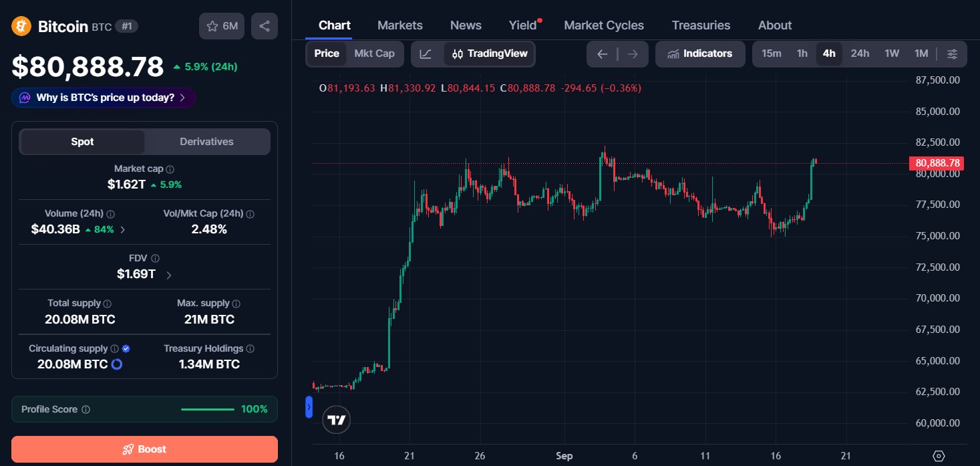Click the chart forward arrow icon
The width and height of the screenshot is (980, 466).
click(x=633, y=54)
